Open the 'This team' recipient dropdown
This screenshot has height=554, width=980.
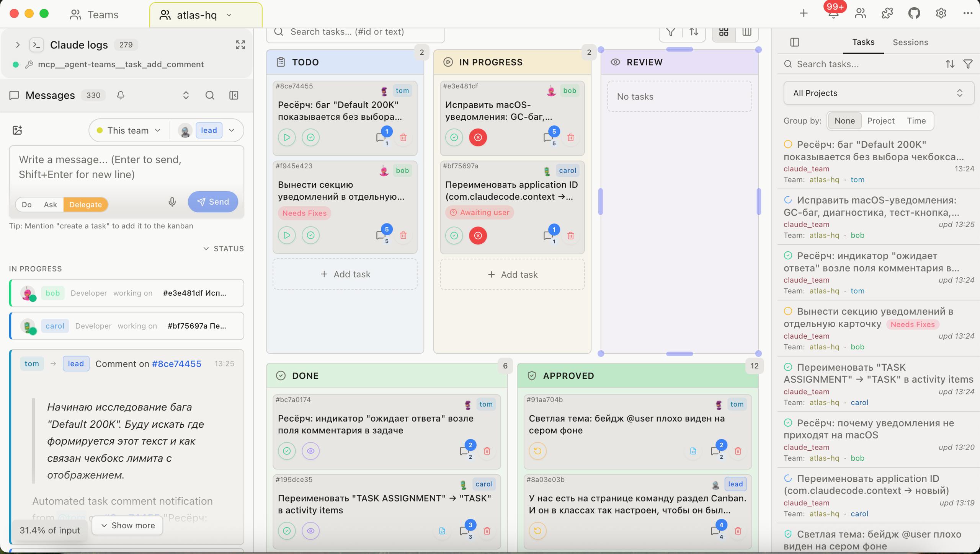(128, 130)
